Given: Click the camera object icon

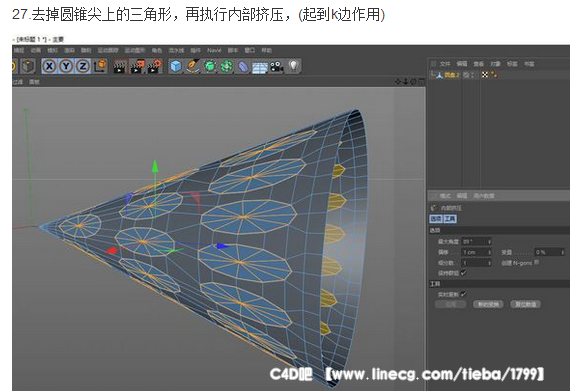Looking at the screenshot, I should 276,66.
